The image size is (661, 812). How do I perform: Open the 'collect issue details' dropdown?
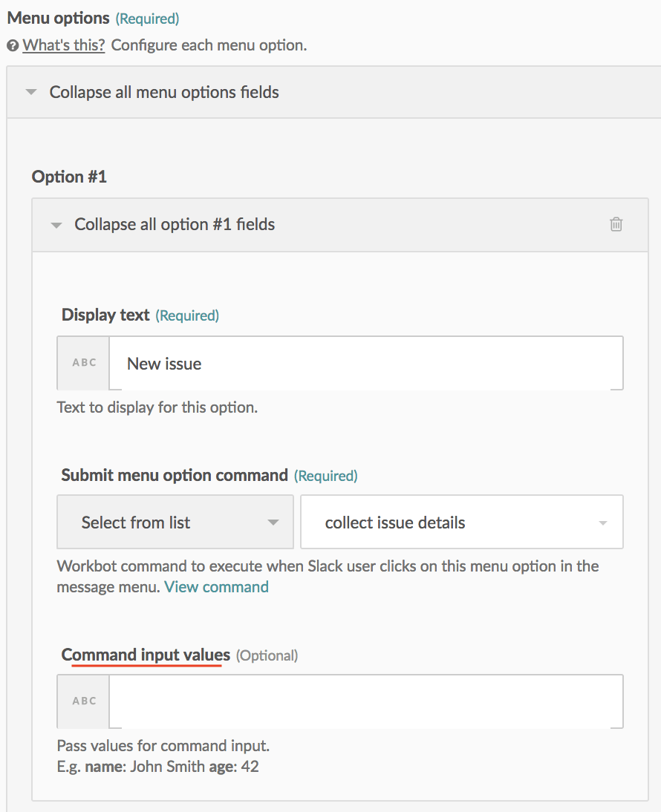point(461,523)
